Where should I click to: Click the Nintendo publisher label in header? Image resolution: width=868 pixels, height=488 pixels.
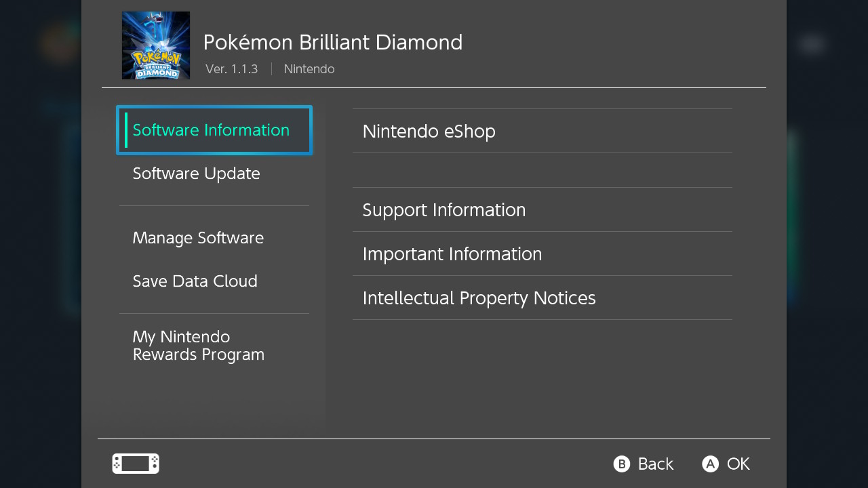tap(309, 69)
